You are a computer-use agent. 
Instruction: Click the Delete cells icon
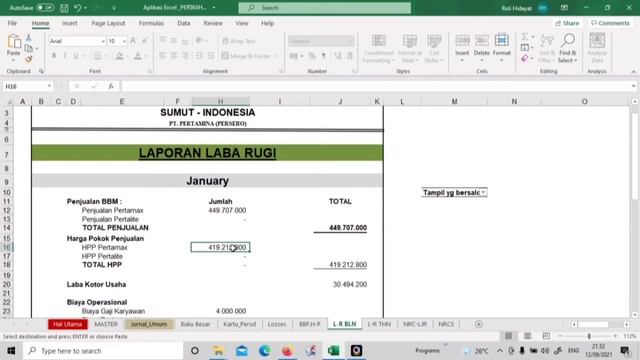[x=482, y=41]
